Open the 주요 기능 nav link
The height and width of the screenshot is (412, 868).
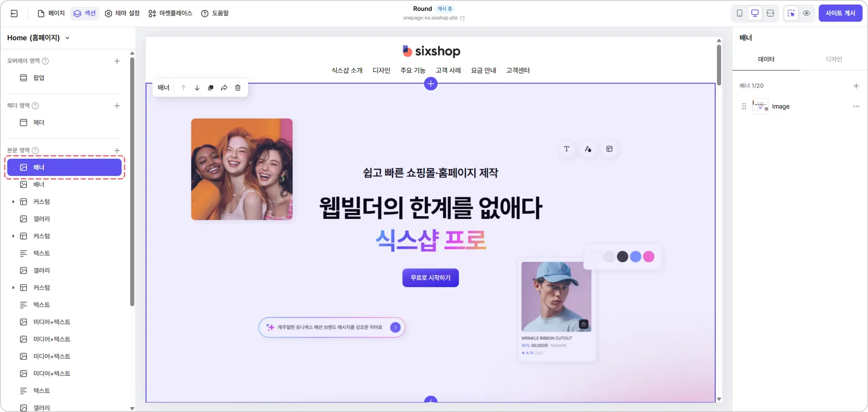pos(413,71)
